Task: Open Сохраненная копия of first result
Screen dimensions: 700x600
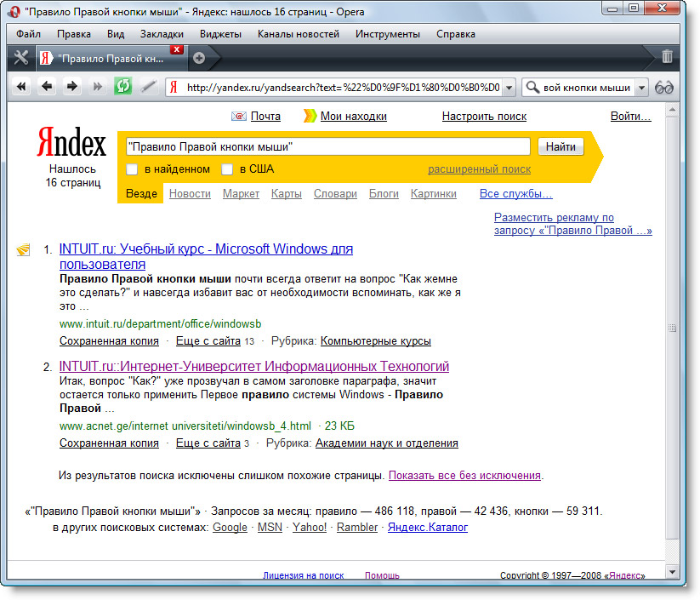Action: [x=109, y=341]
